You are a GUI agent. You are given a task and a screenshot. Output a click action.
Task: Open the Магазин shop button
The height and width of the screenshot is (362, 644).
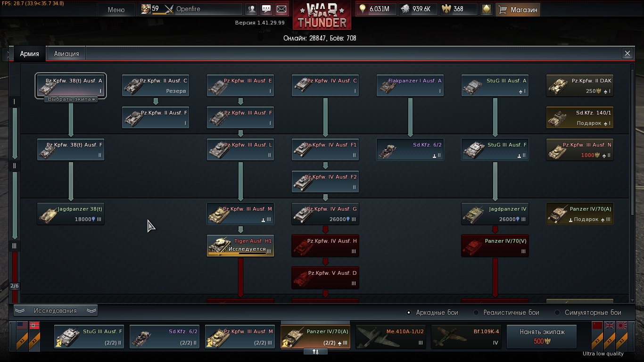point(518,9)
